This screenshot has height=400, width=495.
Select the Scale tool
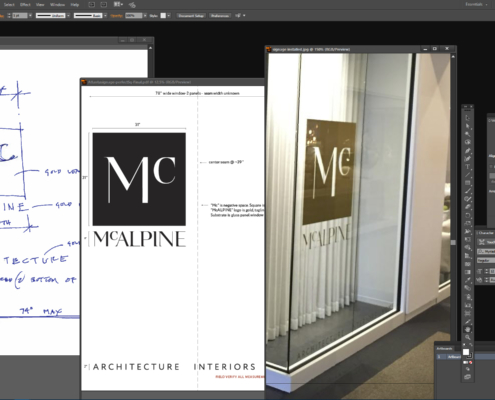tap(468, 223)
